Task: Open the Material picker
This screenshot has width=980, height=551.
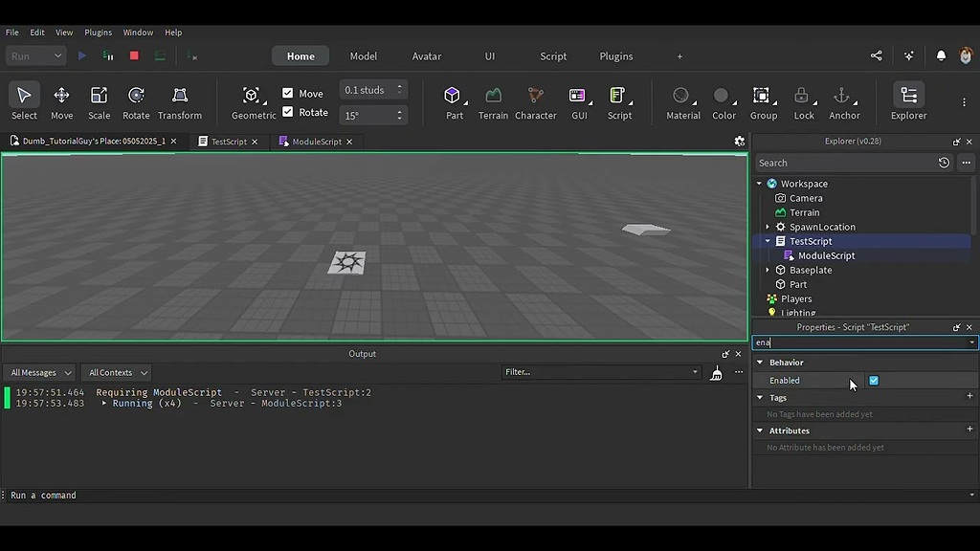Action: [682, 102]
